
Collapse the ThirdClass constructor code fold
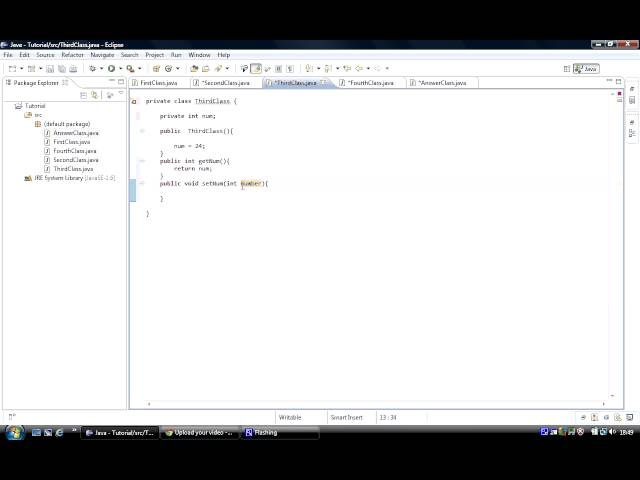point(142,131)
